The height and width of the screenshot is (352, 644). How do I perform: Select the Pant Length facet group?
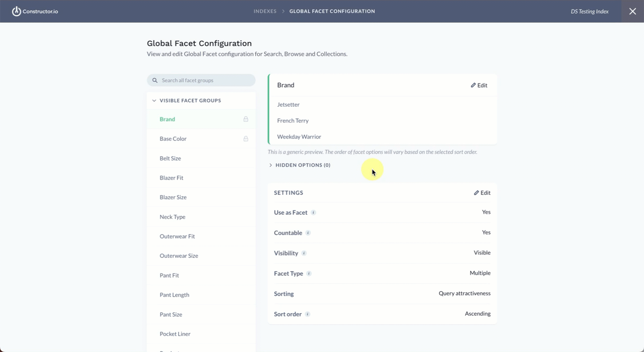201,295
